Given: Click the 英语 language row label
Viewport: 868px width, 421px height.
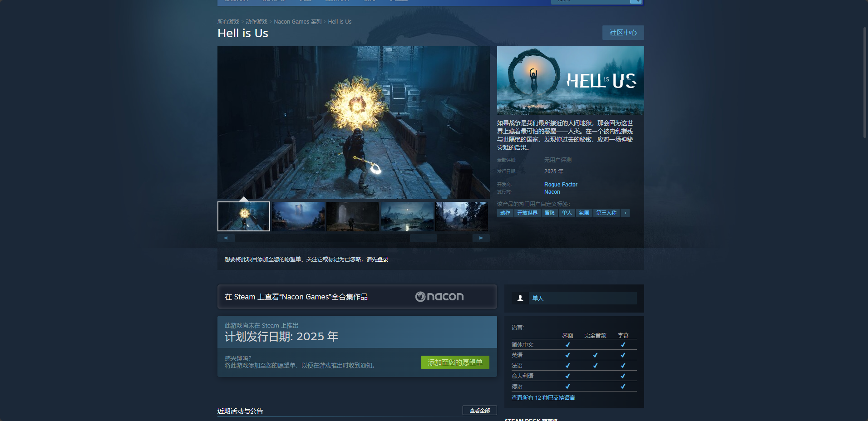Looking at the screenshot, I should (517, 355).
